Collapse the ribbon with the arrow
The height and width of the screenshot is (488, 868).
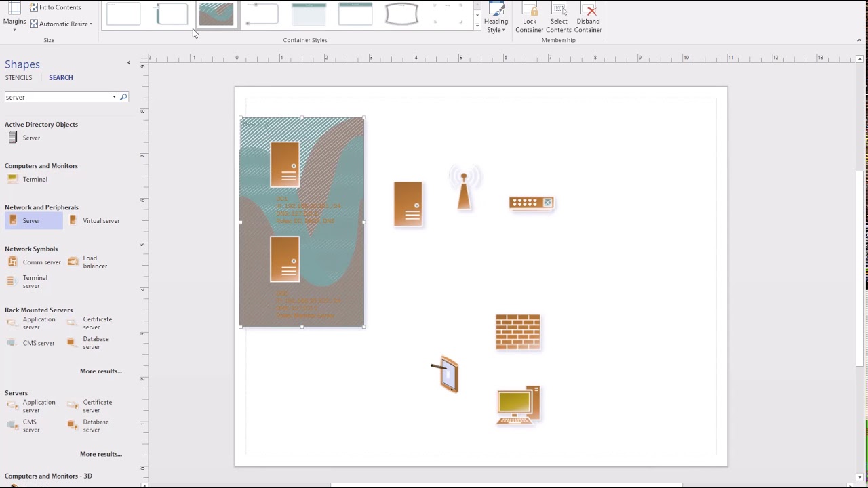[x=859, y=40]
